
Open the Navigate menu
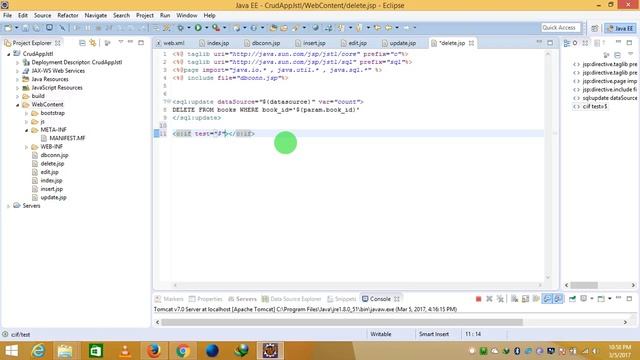(x=96, y=15)
